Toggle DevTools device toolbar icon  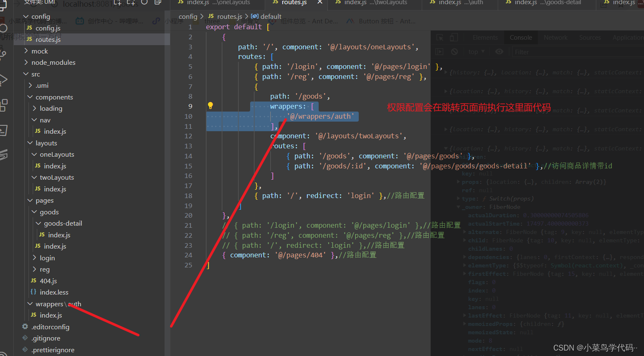(x=454, y=38)
